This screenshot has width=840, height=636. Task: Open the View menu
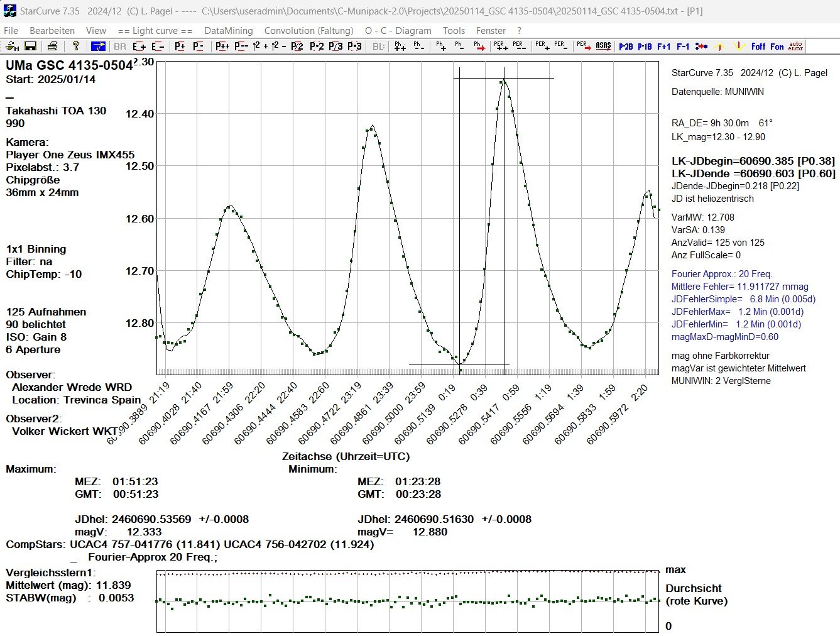tap(96, 30)
